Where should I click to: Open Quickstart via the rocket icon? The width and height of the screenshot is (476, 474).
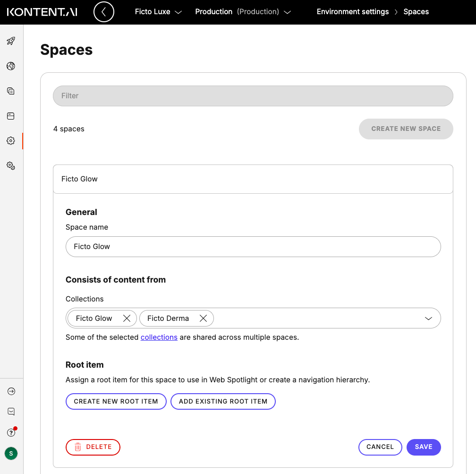pyautogui.click(x=11, y=41)
